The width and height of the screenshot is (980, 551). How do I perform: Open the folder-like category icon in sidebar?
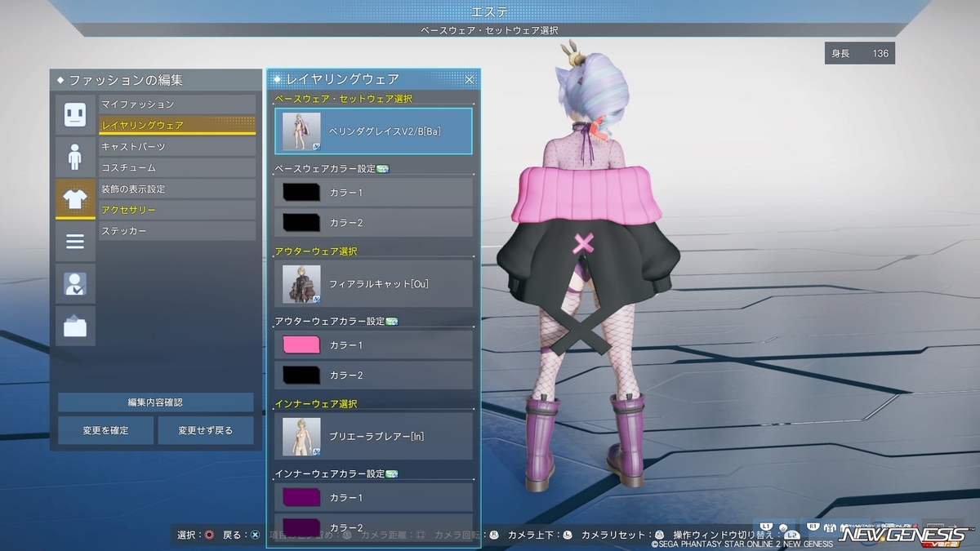click(75, 327)
